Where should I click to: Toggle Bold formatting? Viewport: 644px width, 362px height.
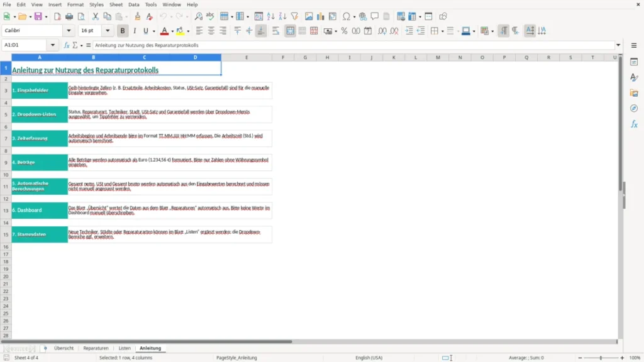coord(123,31)
